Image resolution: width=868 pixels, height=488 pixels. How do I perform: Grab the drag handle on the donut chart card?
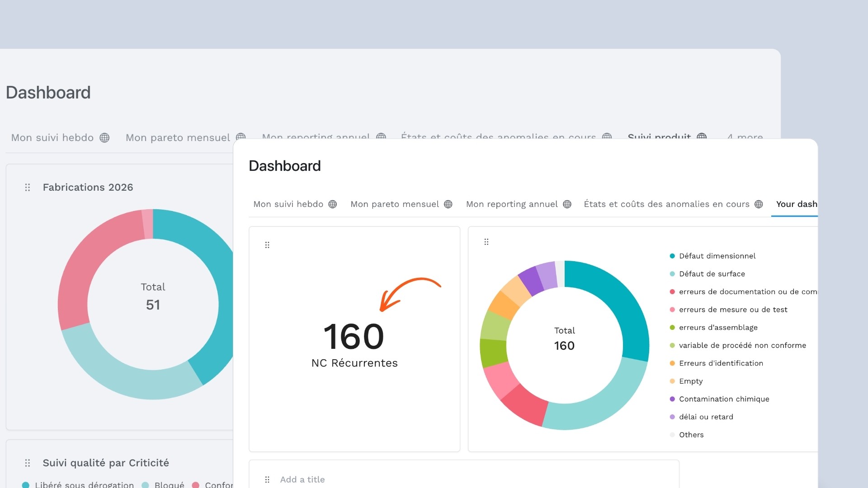[x=486, y=242]
